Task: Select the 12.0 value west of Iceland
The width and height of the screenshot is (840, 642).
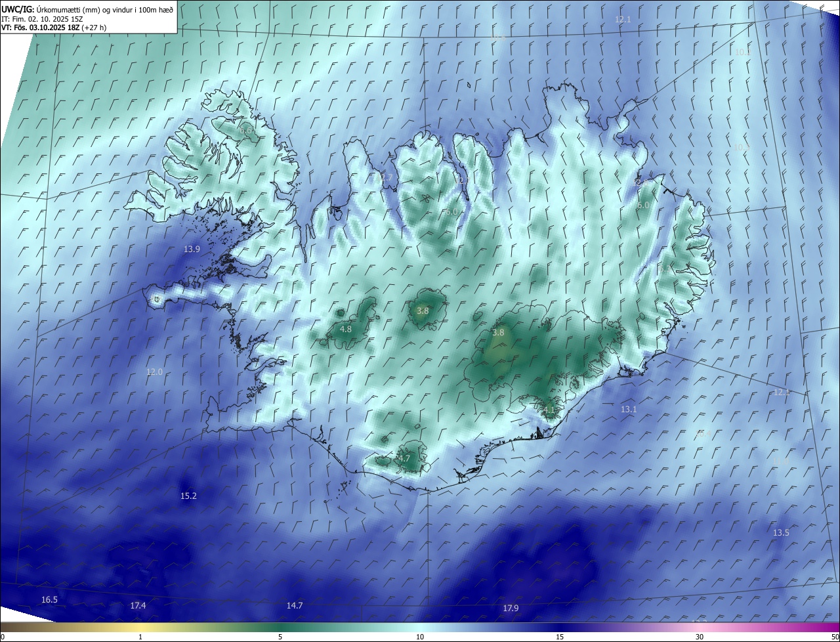Action: click(154, 372)
